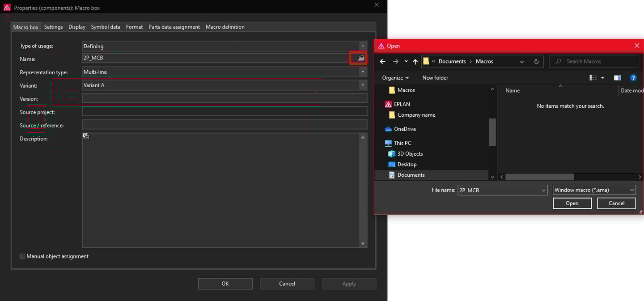Click Macros in the address bar path
Screen dimensions: 644x301
484,61
